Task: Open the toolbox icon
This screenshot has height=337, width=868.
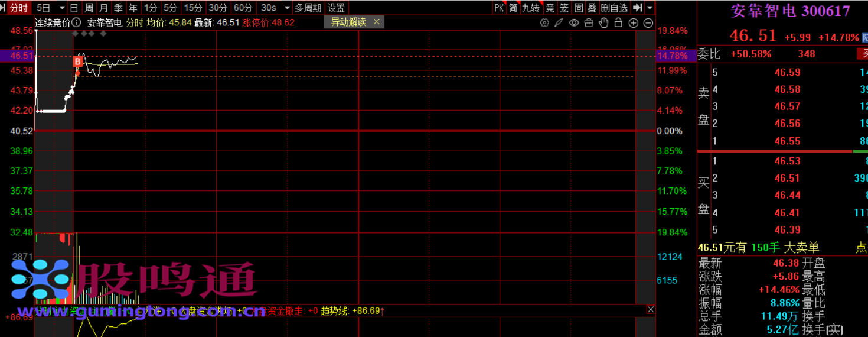Action: click(x=589, y=23)
